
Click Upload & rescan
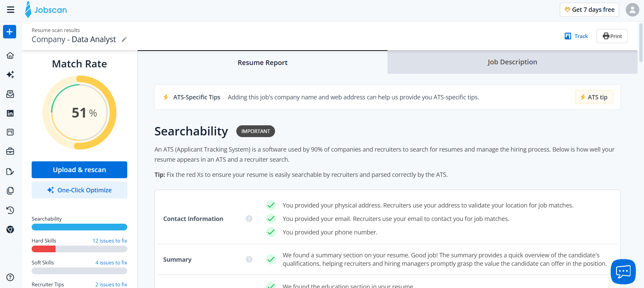79,170
